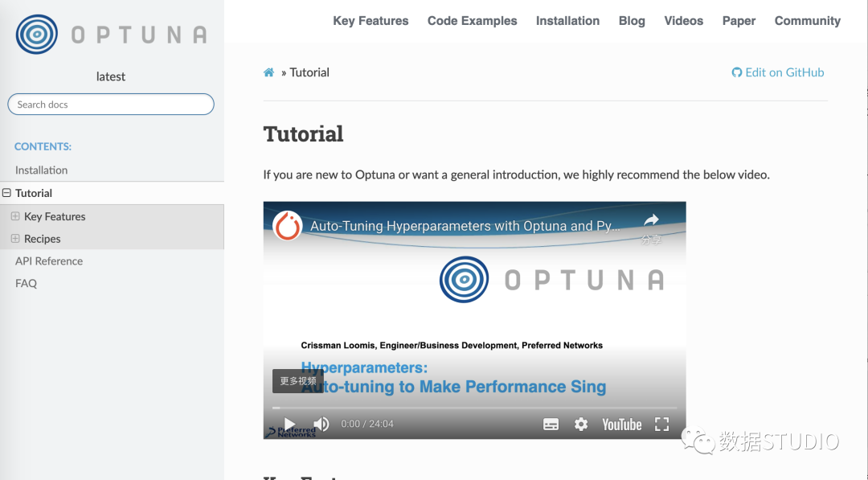Viewport: 868px width, 480px height.
Task: Open Paper in top navigation
Action: [739, 21]
